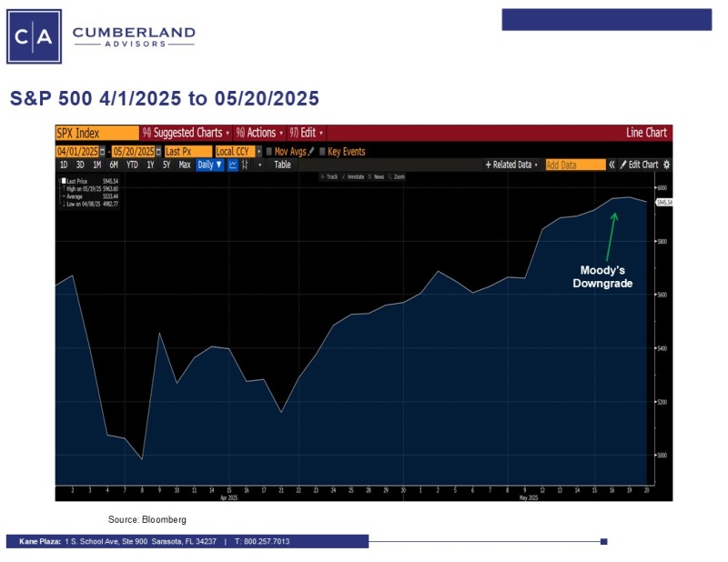Click the Average 5533.44 legend row
The width and height of the screenshot is (728, 562).
[x=90, y=196]
